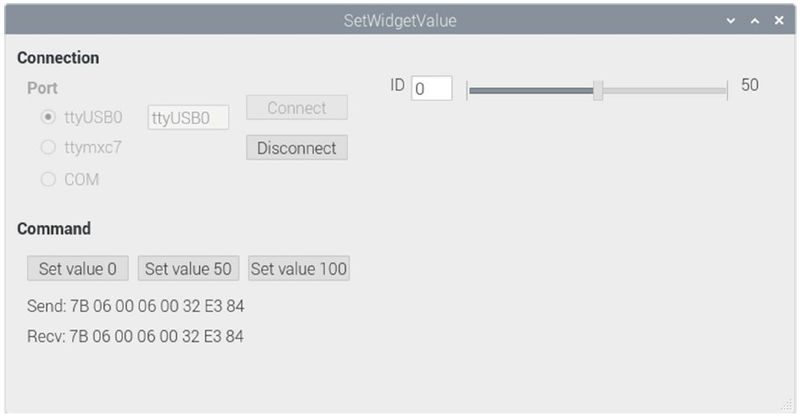Select the ttyUSB0 radio button

(47, 117)
